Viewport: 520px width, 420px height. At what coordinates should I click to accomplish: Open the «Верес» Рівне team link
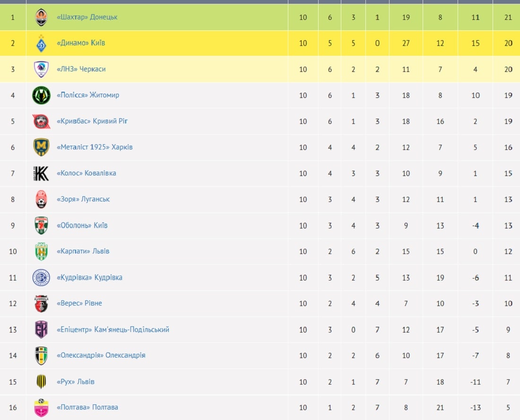(x=79, y=303)
